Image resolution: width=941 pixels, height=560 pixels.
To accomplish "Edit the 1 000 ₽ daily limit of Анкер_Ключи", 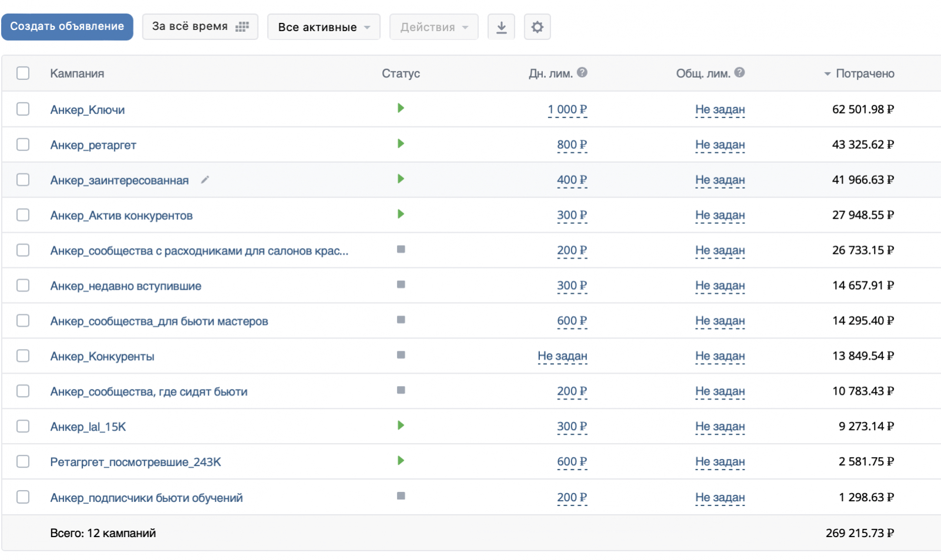I will click(x=567, y=109).
